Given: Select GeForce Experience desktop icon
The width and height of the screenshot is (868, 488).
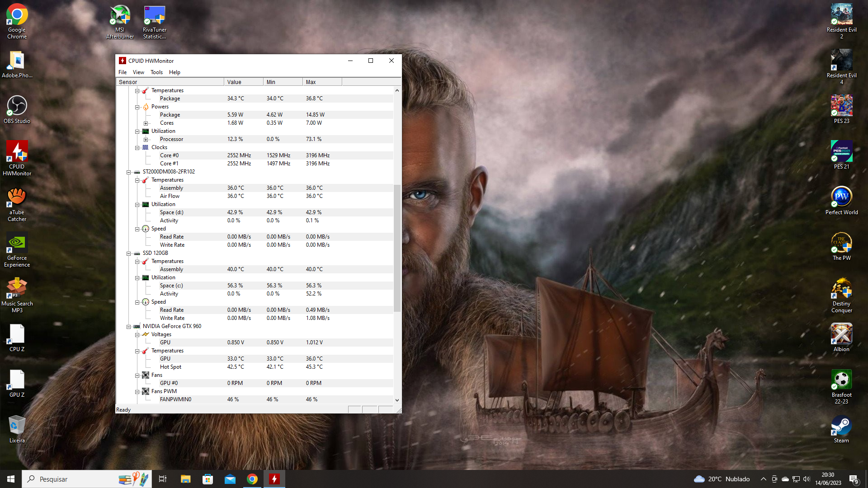Looking at the screenshot, I should [x=17, y=250].
